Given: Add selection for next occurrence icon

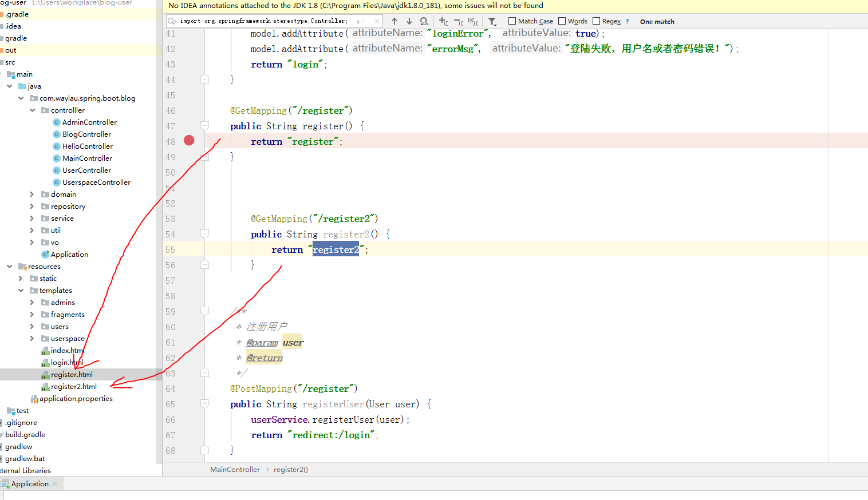Looking at the screenshot, I should tap(443, 21).
